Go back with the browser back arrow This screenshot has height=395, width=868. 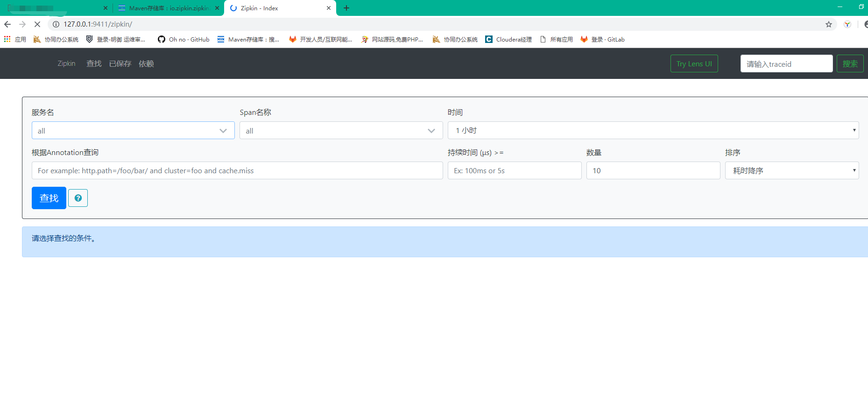tap(7, 24)
